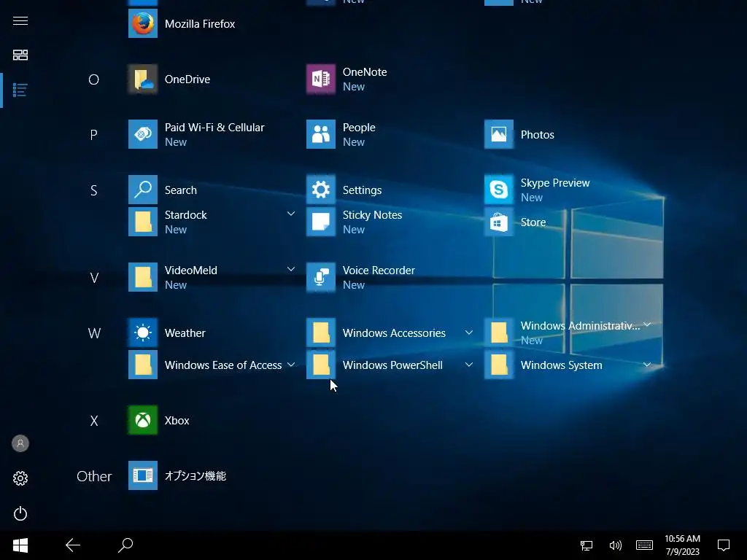This screenshot has width=747, height=560.
Task: Click the Windows Accessories label
Action: coord(394,332)
